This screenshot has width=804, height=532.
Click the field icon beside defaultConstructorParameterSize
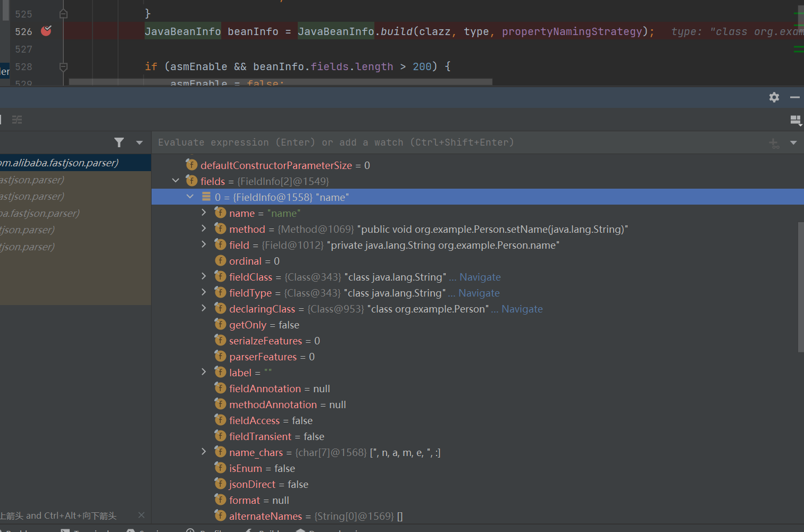(192, 165)
